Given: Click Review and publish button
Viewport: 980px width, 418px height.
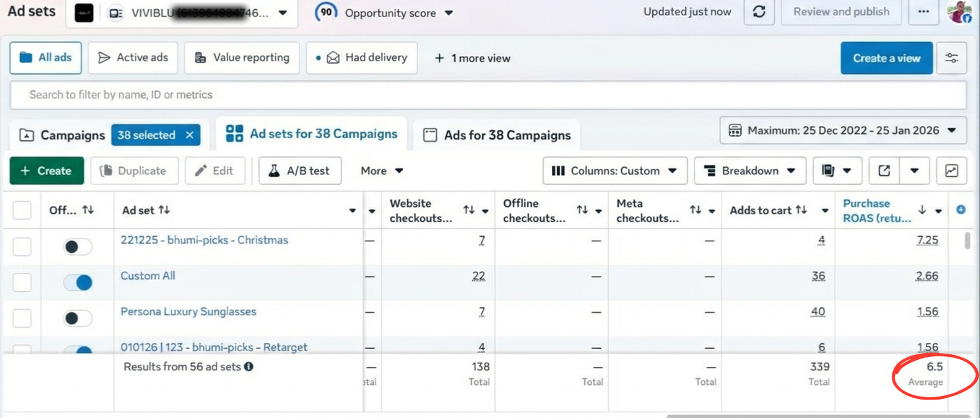Looking at the screenshot, I should coord(841,12).
